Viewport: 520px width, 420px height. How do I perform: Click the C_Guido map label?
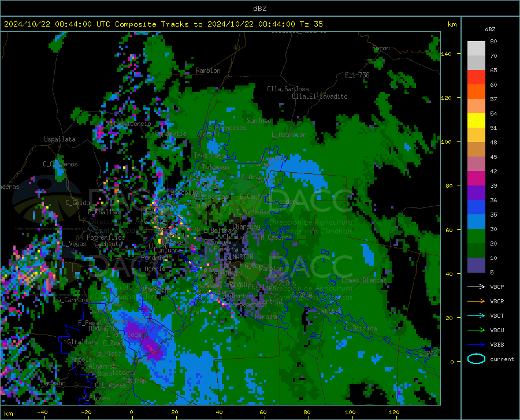tap(77, 203)
